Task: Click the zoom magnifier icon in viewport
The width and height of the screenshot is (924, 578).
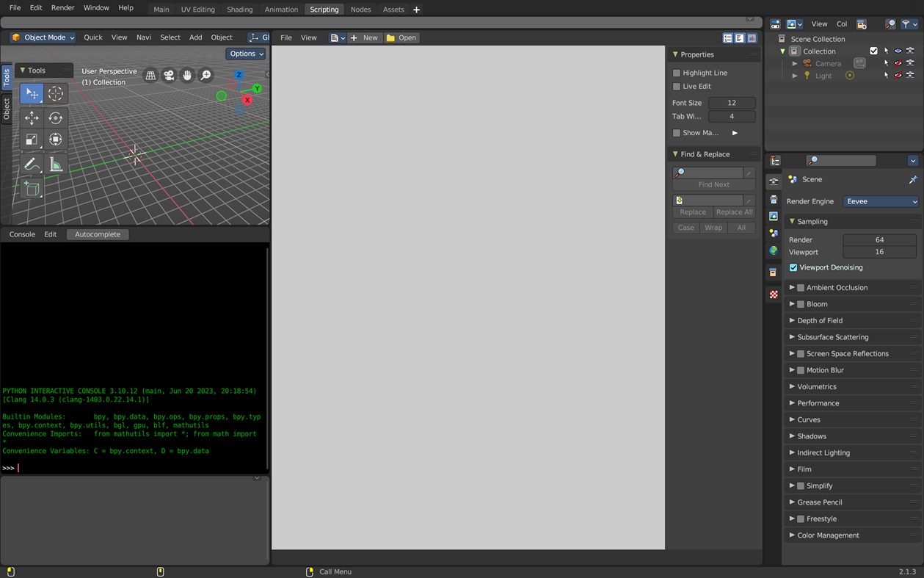Action: pyautogui.click(x=206, y=75)
